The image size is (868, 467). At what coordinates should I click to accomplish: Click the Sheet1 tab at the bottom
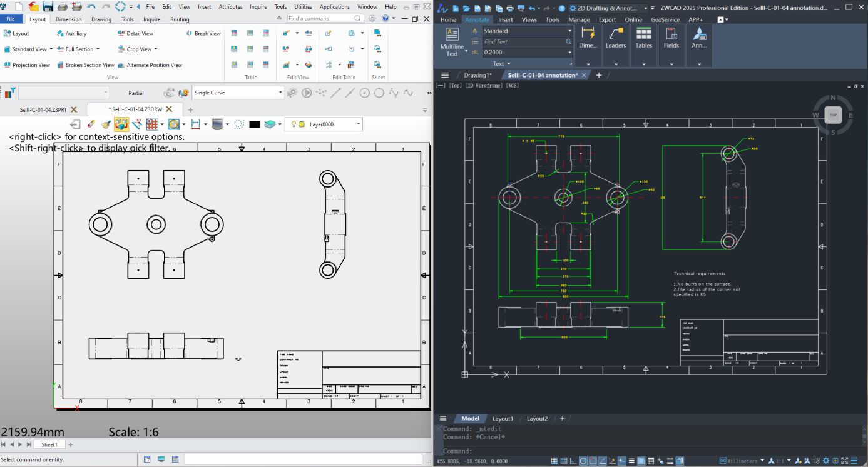49,444
